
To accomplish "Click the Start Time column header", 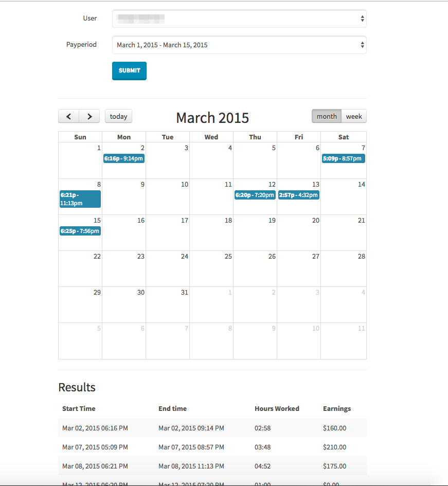I will click(79, 408).
